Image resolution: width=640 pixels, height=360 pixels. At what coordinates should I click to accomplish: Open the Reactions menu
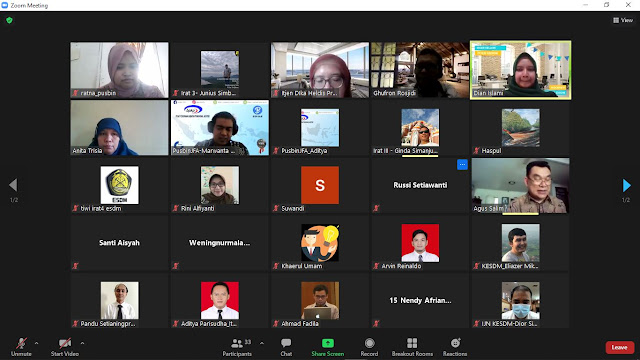coord(455,347)
